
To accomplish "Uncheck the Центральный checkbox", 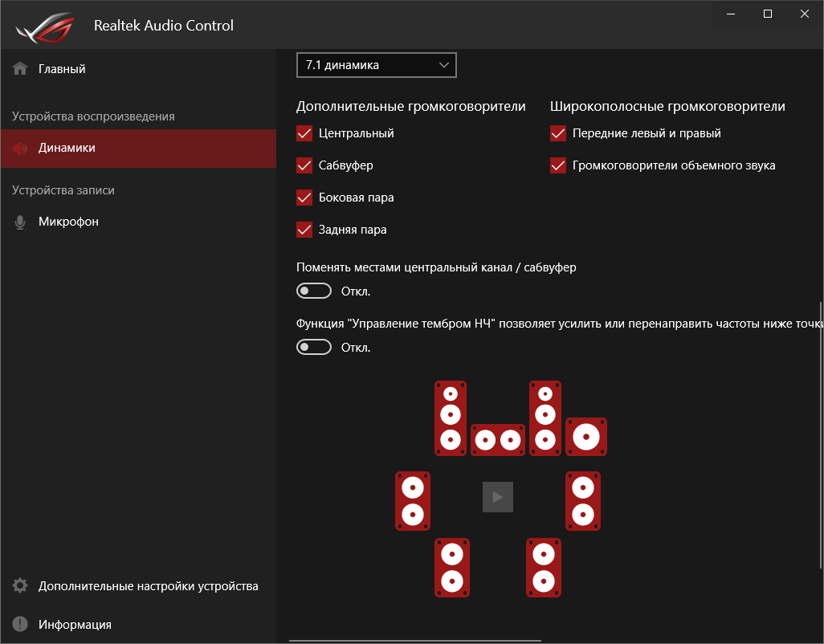I will [304, 133].
